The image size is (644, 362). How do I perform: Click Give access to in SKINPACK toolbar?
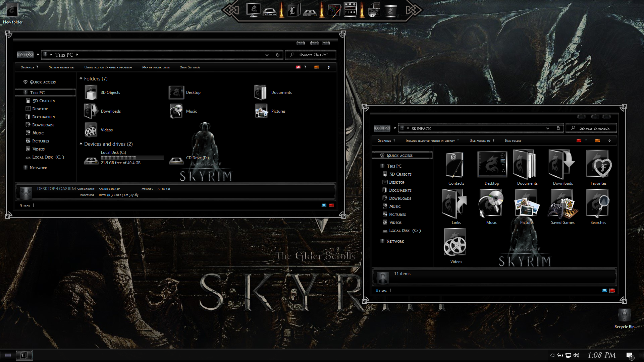click(x=480, y=140)
